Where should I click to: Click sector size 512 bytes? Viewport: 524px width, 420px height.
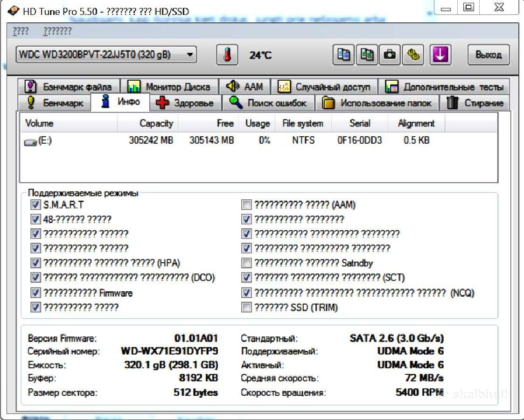(196, 392)
